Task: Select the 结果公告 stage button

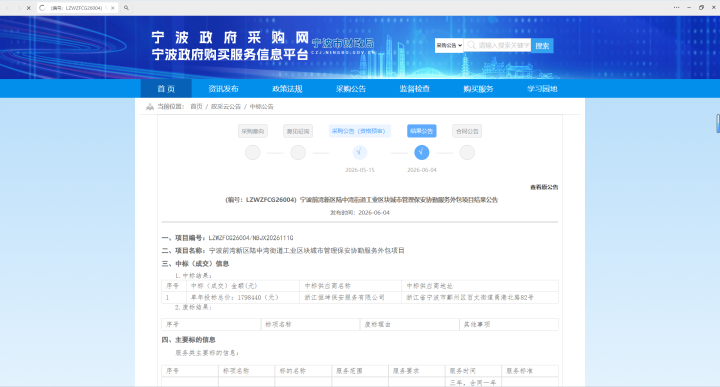Action: coord(422,131)
